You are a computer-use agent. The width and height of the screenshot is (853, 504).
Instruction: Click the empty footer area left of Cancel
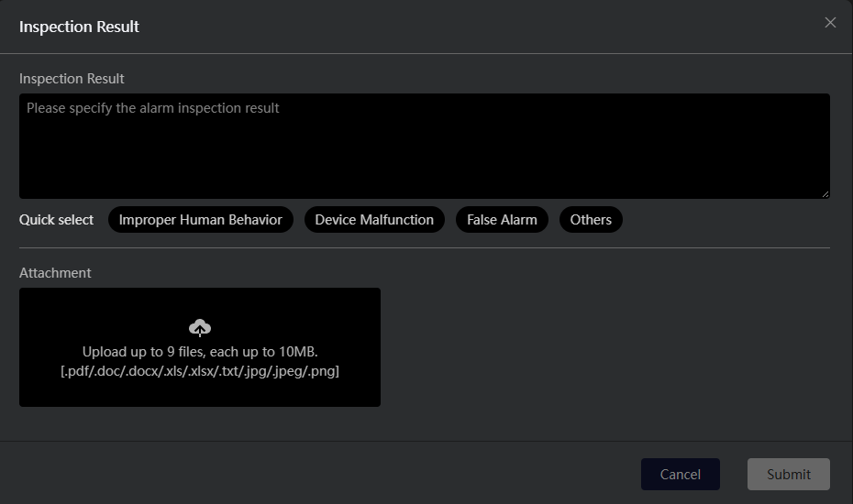[321, 474]
